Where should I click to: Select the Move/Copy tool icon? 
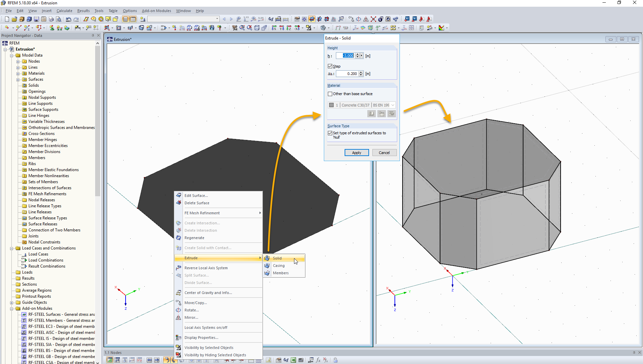[x=178, y=303]
